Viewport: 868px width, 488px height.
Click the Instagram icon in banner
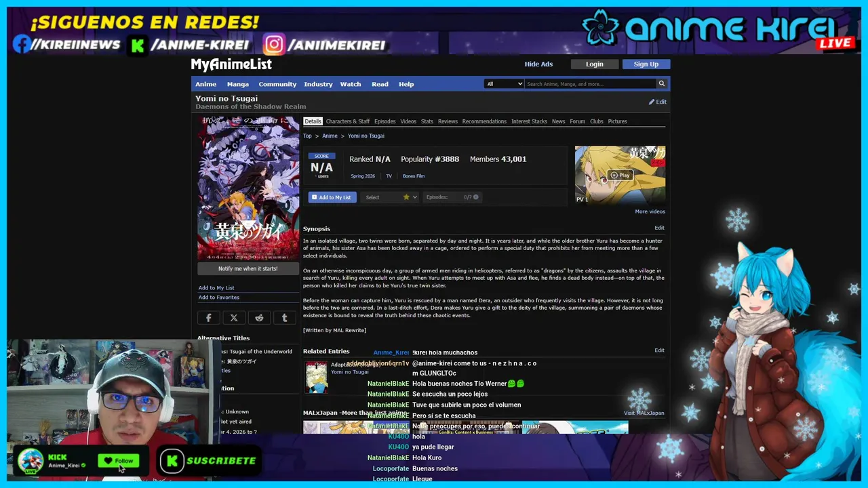(x=274, y=45)
